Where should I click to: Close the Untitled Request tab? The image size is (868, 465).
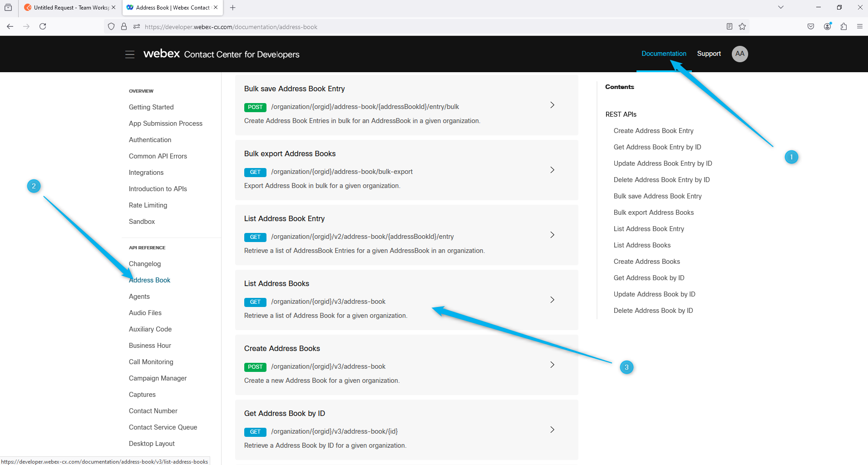pyautogui.click(x=113, y=7)
